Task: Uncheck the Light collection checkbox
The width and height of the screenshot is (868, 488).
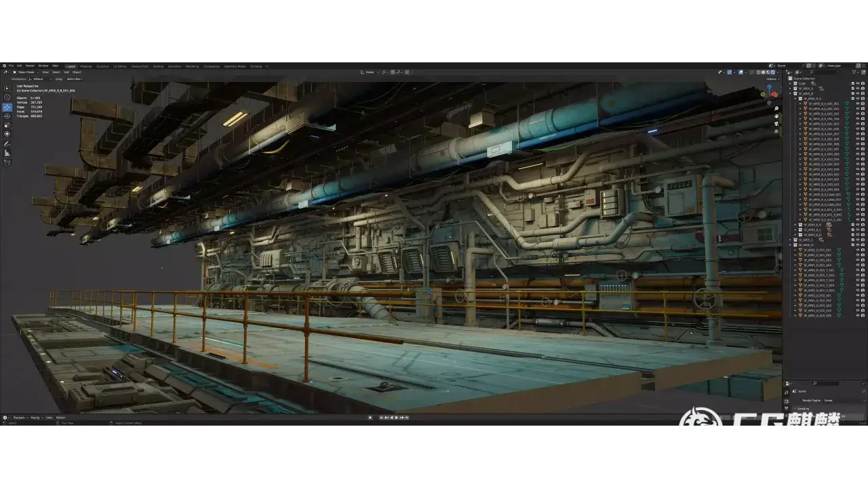Action: click(x=852, y=83)
